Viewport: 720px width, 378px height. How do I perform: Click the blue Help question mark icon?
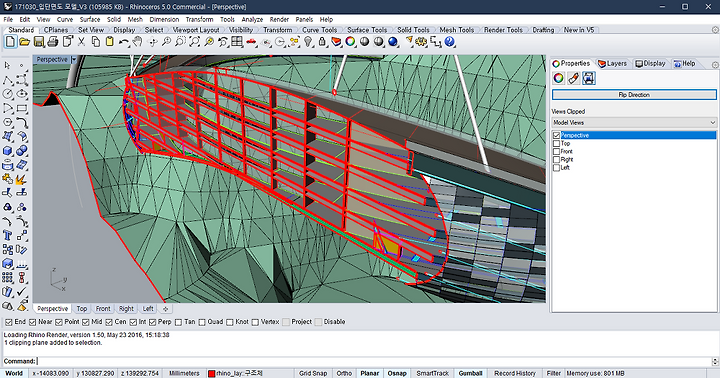[450, 42]
